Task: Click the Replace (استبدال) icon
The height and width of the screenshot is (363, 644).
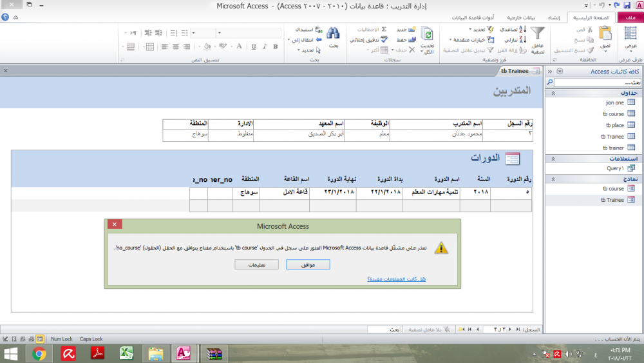Action: [x=319, y=30]
